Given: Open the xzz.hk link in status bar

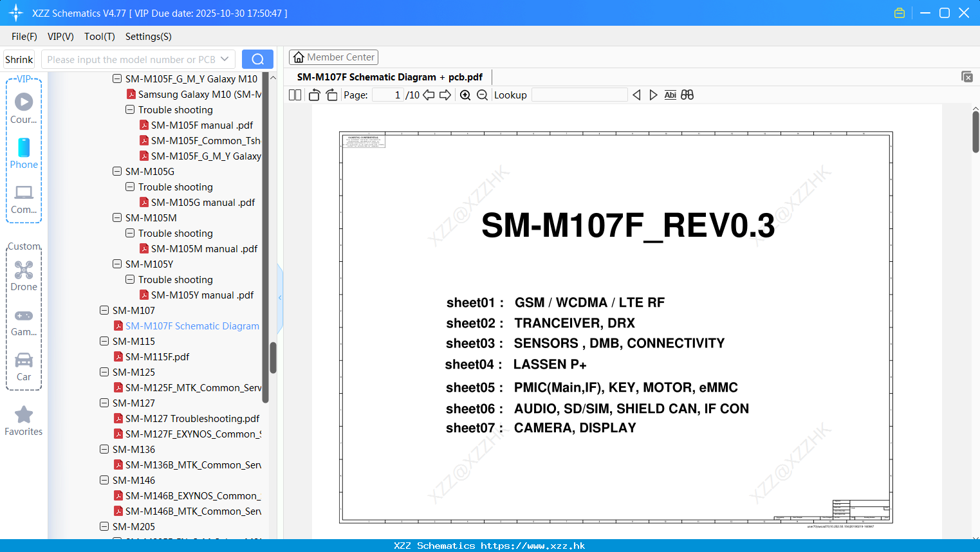Looking at the screenshot, I should point(533,546).
